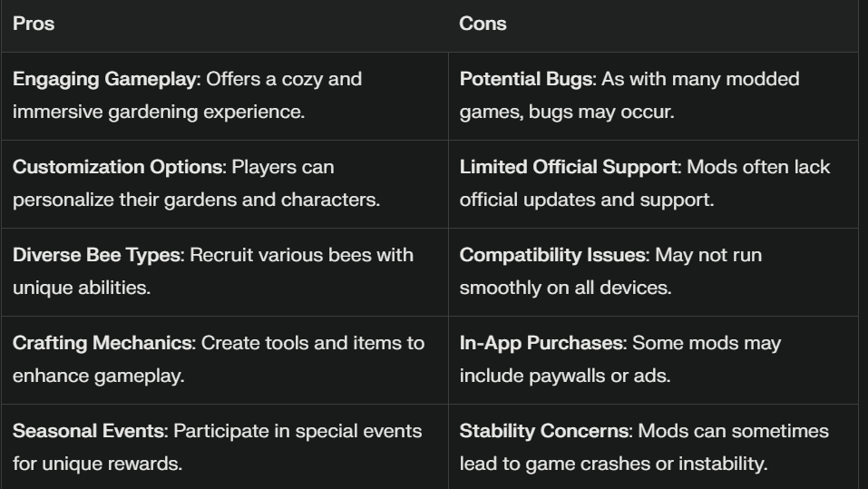Click 'include paywalls or ads' text

pyautogui.click(x=565, y=376)
